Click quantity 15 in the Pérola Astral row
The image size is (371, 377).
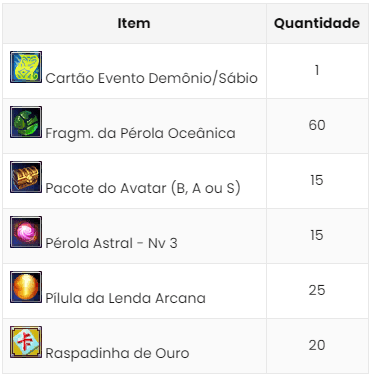[317, 235]
